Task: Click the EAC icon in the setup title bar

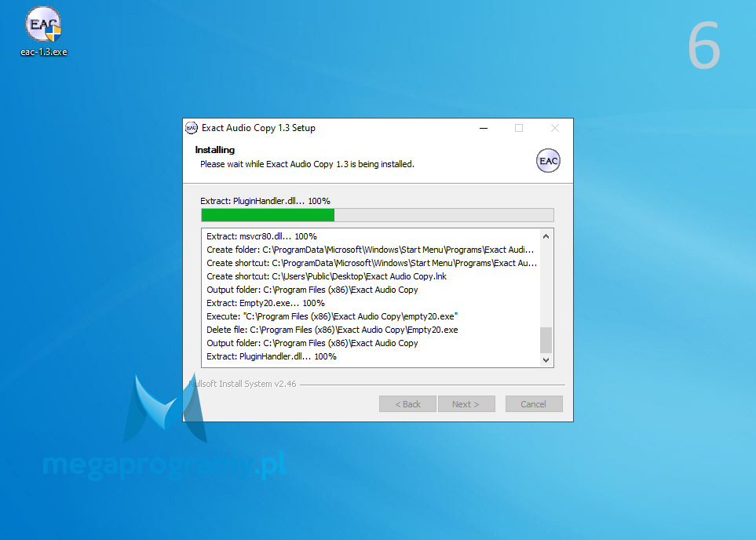Action: point(192,128)
